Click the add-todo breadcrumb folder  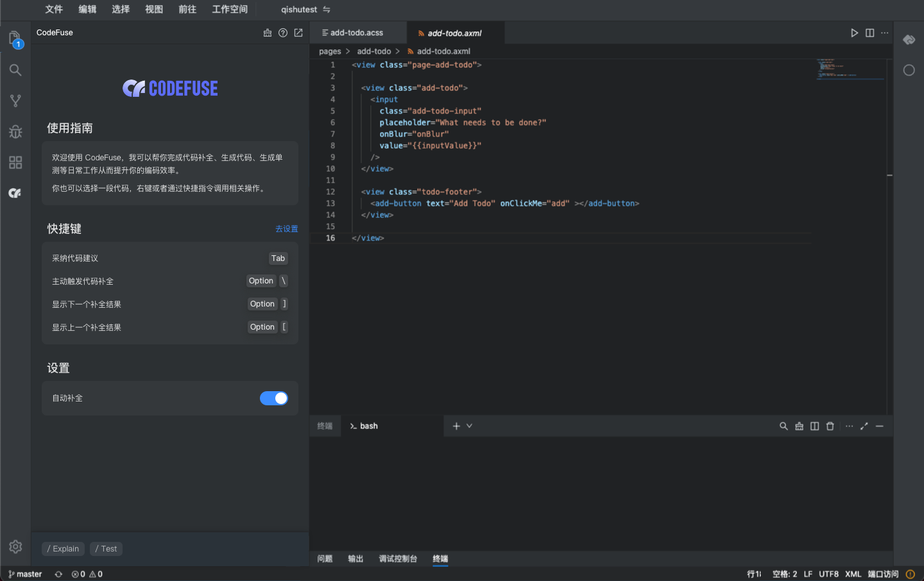pos(374,51)
